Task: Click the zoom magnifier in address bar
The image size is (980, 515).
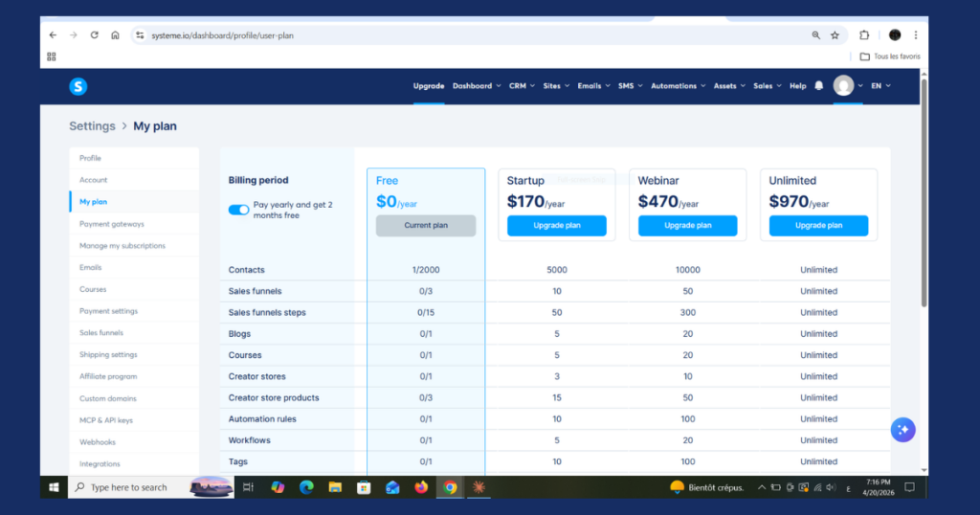Action: pos(815,35)
